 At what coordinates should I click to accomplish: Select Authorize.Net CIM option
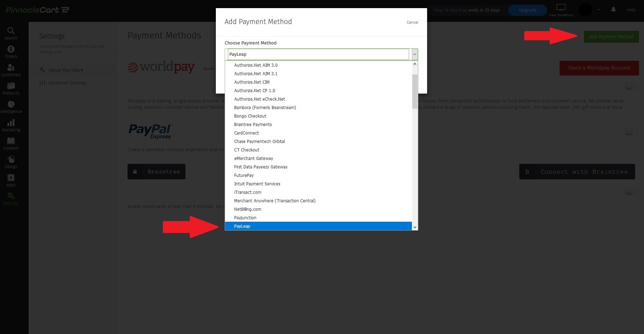tap(318, 82)
